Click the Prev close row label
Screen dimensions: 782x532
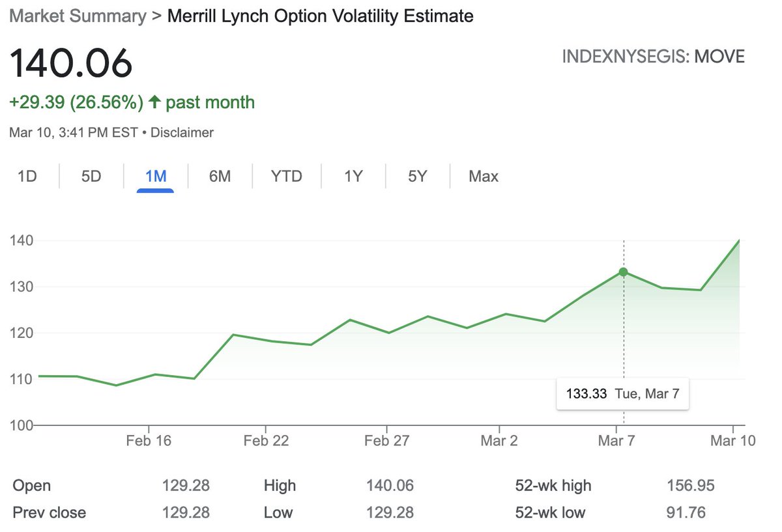coord(50,512)
